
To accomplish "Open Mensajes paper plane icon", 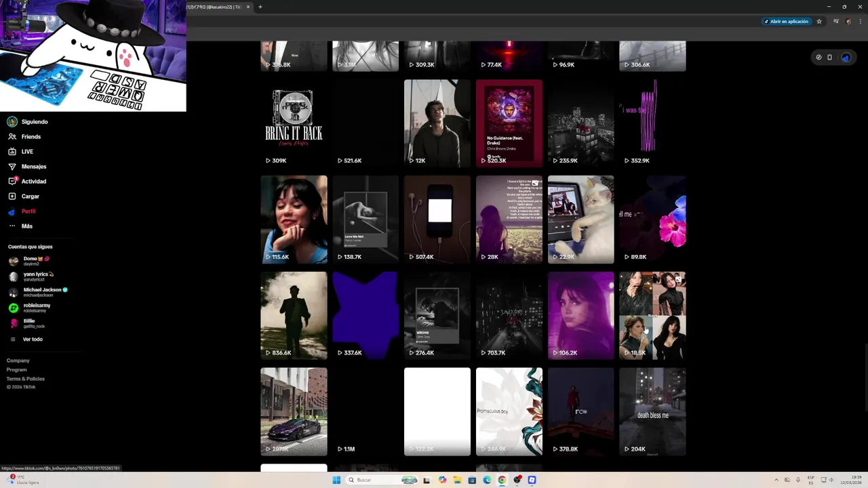I will pyautogui.click(x=12, y=167).
